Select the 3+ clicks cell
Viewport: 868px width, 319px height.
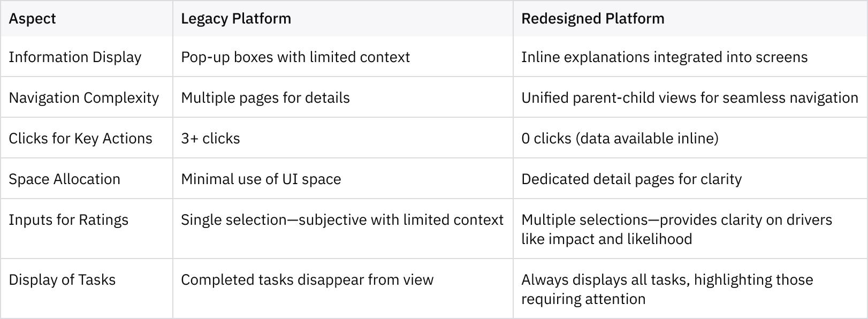point(342,138)
